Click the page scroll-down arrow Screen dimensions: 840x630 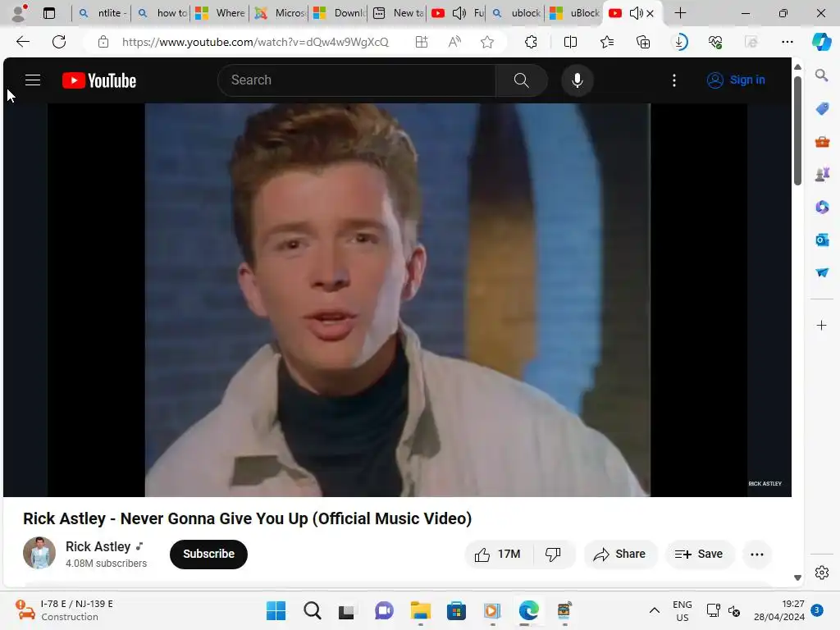(x=797, y=577)
